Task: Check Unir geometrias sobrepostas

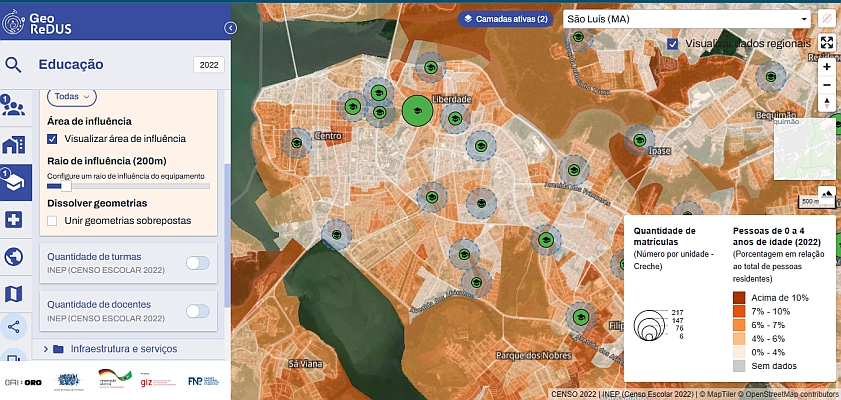Action: click(x=54, y=220)
